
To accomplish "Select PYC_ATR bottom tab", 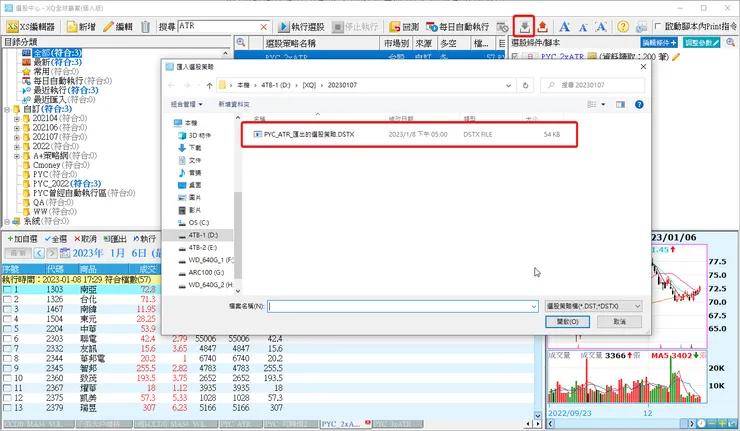I will 241,424.
